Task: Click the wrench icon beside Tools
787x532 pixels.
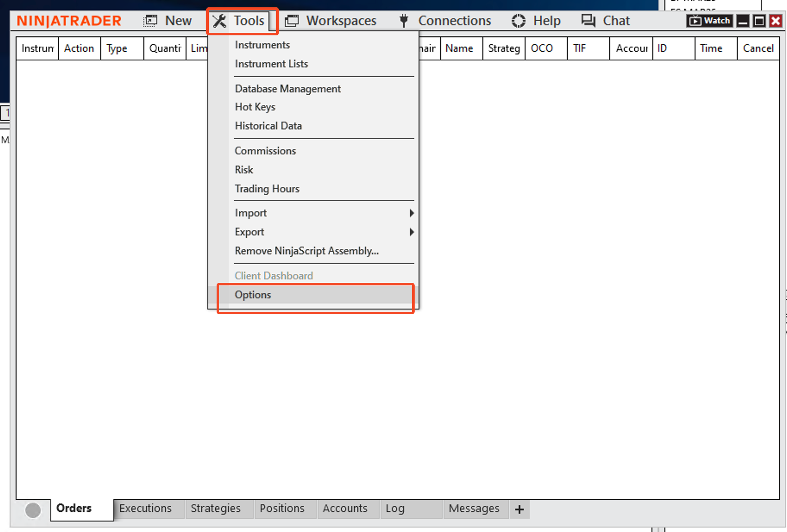Action: coord(220,21)
